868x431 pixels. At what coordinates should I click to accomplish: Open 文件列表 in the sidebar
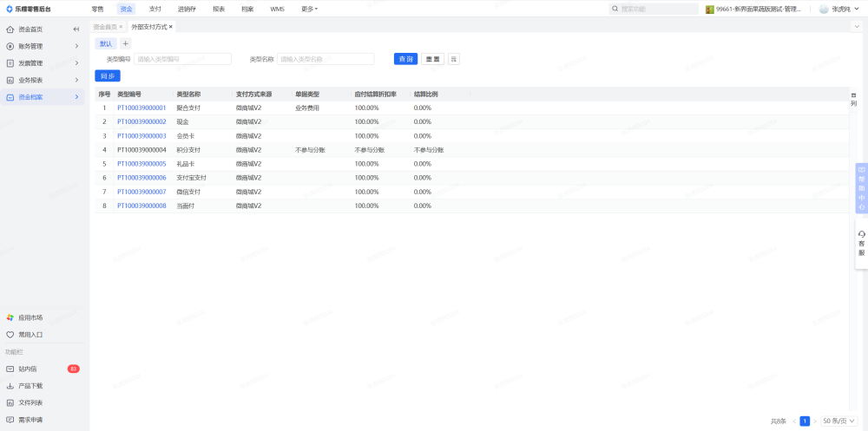30,402
